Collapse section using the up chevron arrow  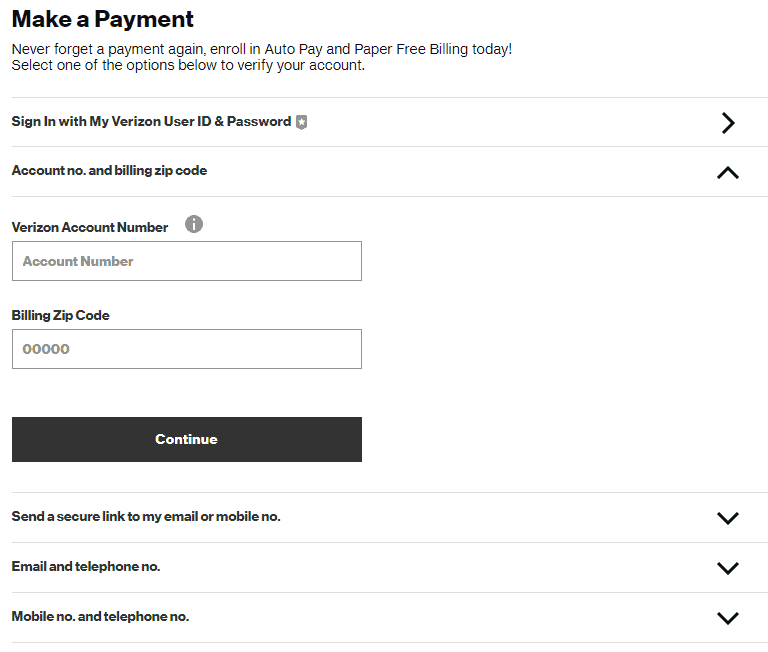tap(728, 172)
